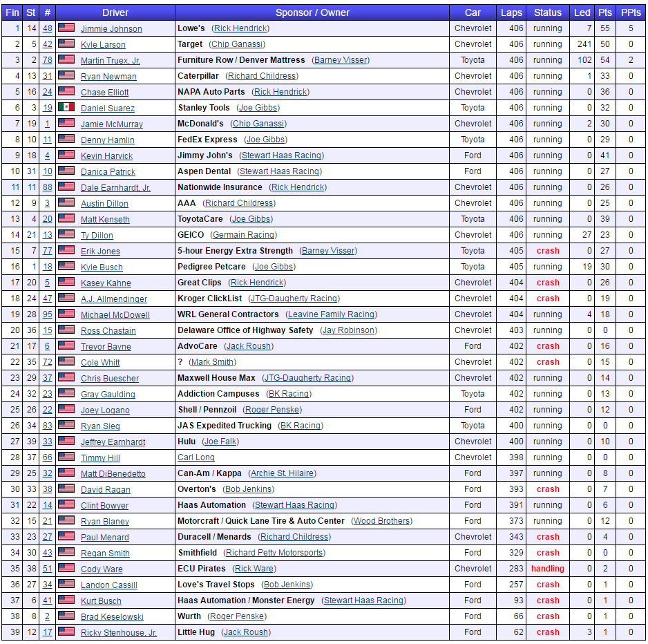This screenshot has height=644, width=648.
Task: Click the Status column header
Action: (x=548, y=12)
